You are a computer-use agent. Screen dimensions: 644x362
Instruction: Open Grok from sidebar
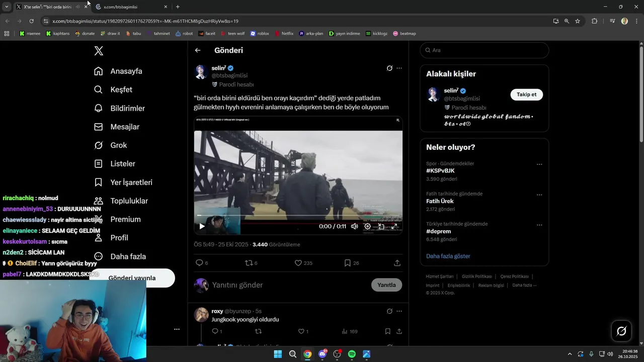click(111, 145)
